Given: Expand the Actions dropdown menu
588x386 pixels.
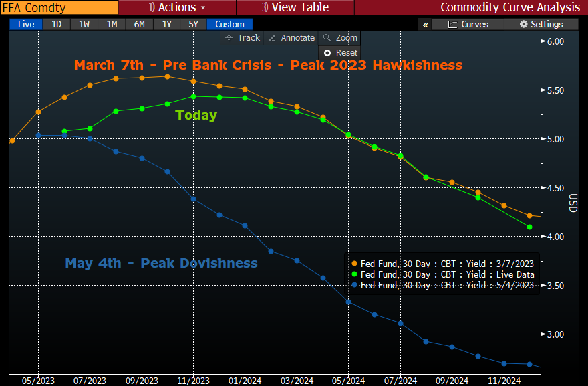Looking at the screenshot, I should [177, 7].
